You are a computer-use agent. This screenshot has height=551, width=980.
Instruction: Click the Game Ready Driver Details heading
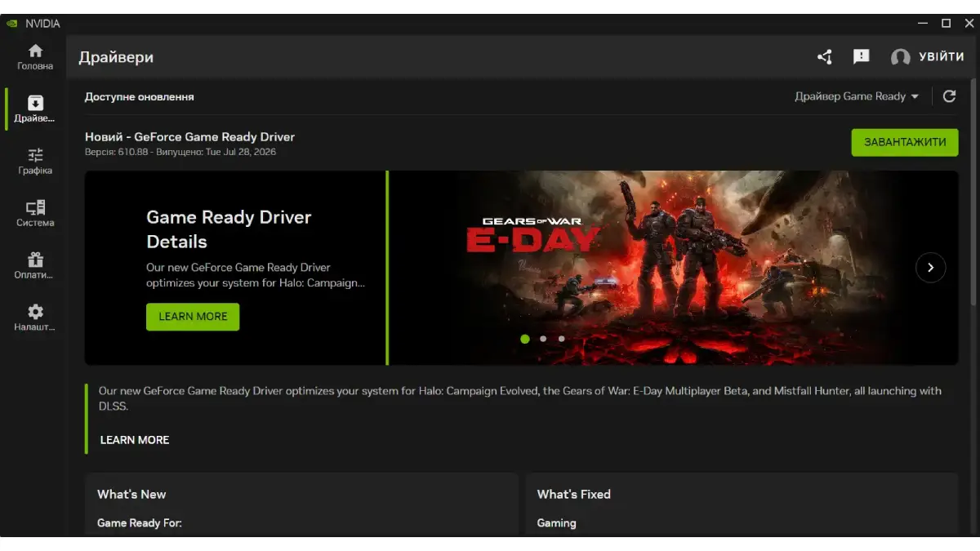click(x=229, y=229)
